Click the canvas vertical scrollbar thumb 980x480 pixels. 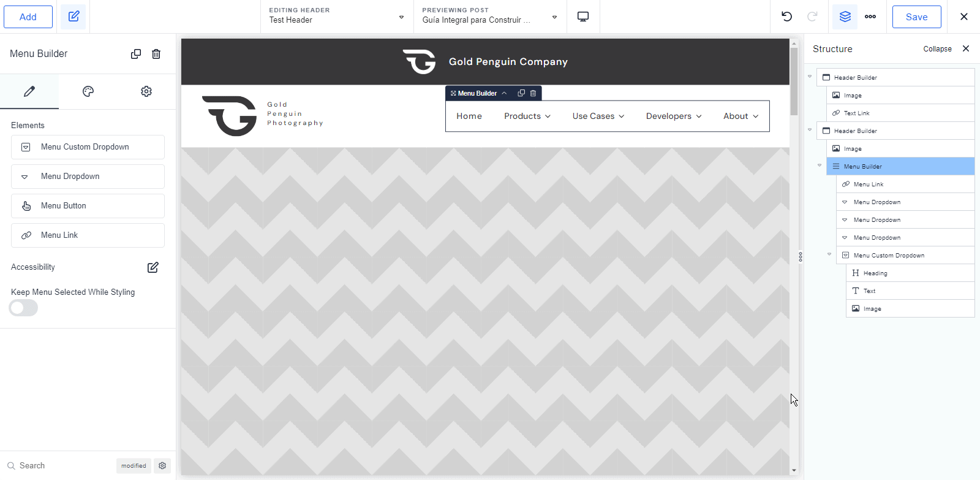click(794, 82)
